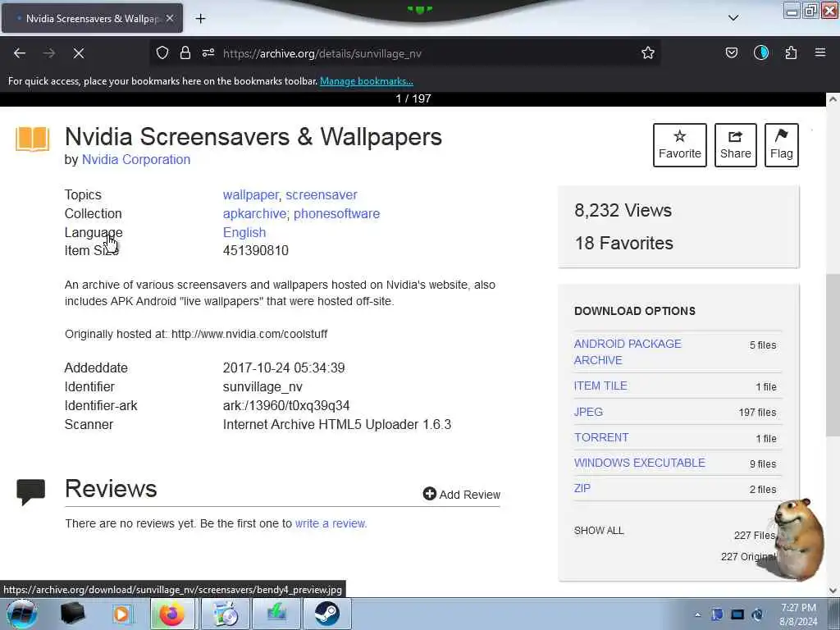Click the hamster desktop mascot
This screenshot has width=840, height=630.
(x=797, y=540)
